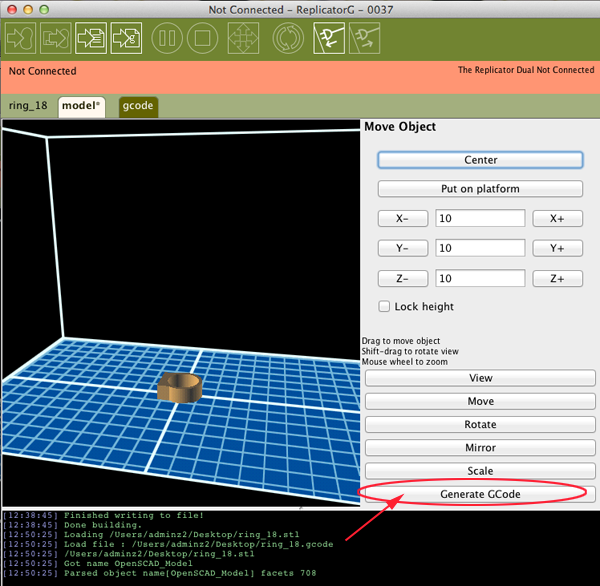Click Put on platform button

tap(480, 189)
